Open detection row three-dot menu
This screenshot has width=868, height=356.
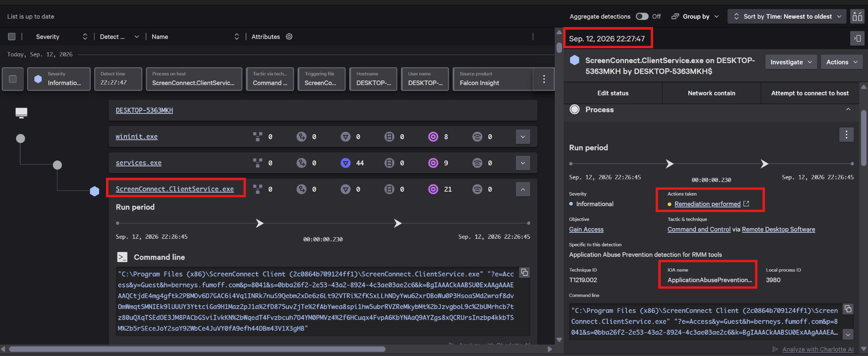coord(544,79)
